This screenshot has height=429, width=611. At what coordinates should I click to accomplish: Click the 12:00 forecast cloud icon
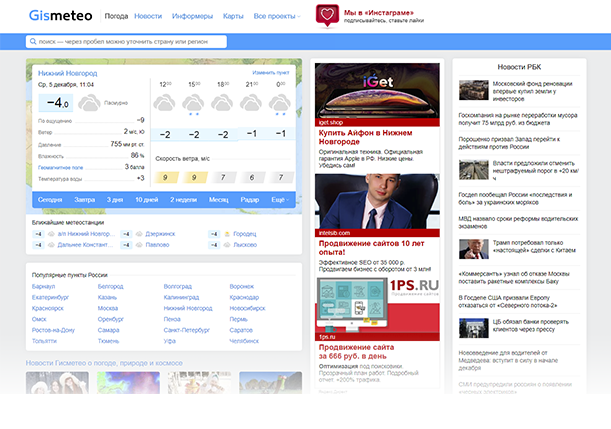click(166, 102)
